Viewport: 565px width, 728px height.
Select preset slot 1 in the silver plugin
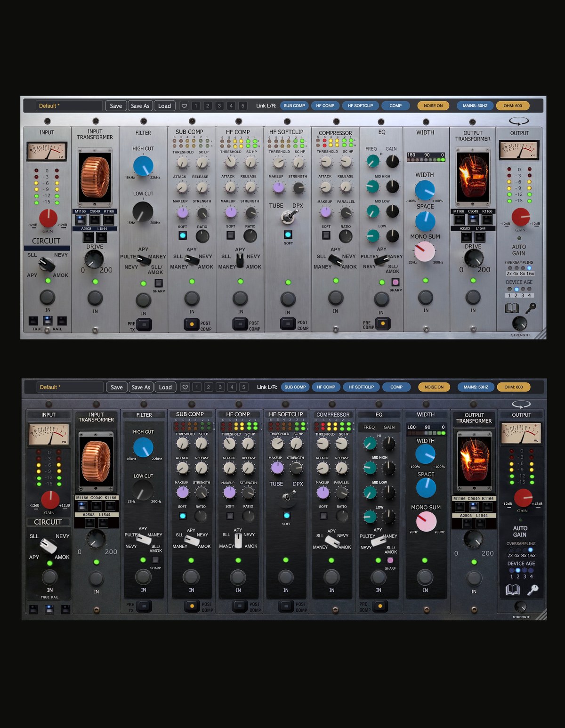[196, 106]
